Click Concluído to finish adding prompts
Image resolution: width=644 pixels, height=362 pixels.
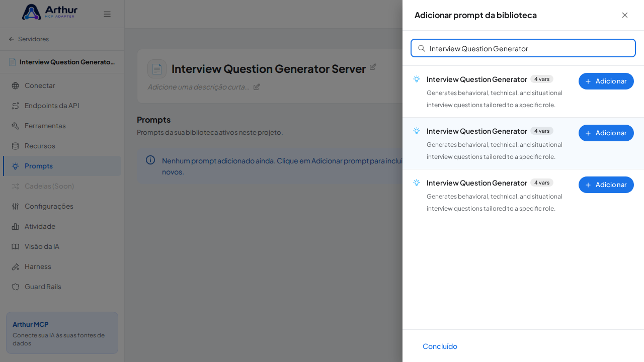(440, 346)
